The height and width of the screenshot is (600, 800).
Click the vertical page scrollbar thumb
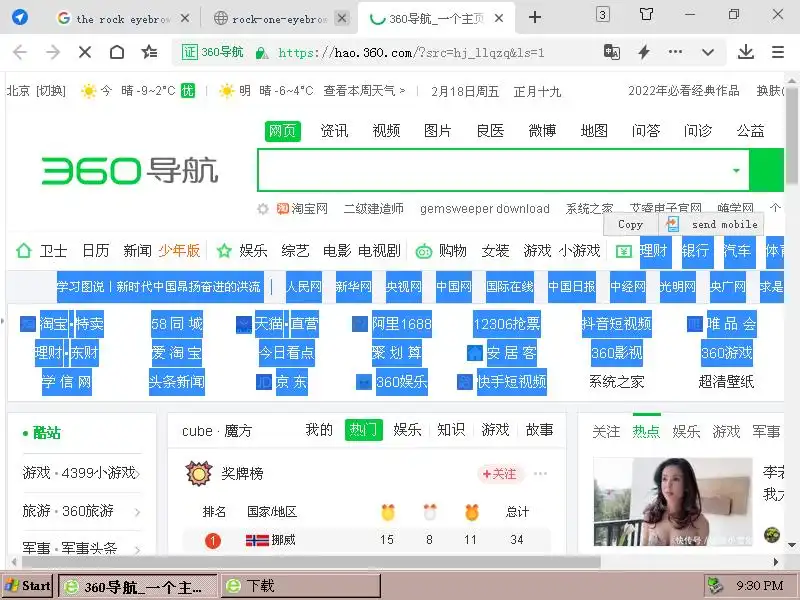[x=791, y=134]
